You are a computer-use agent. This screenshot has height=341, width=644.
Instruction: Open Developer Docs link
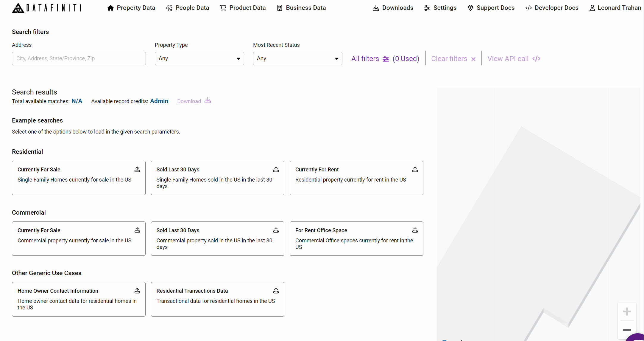(x=552, y=8)
